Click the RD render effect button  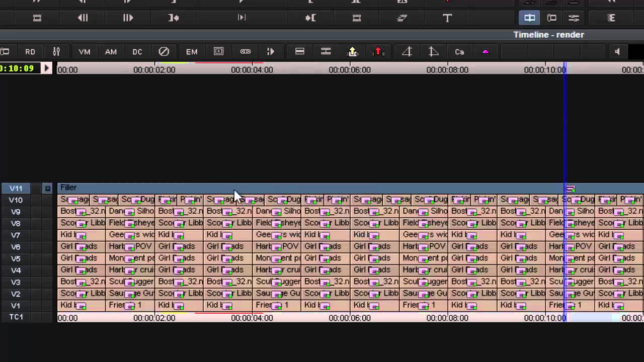coord(30,52)
